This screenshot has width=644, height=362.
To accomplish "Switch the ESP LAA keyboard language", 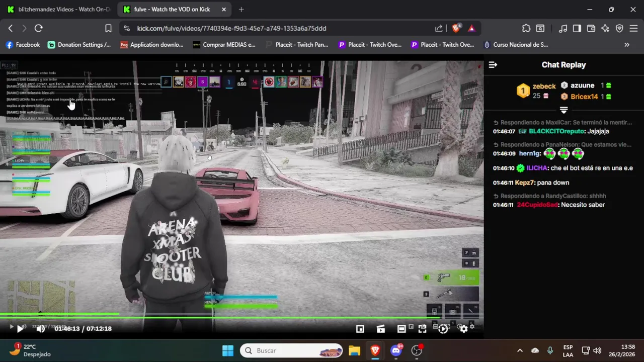I will [x=568, y=350].
